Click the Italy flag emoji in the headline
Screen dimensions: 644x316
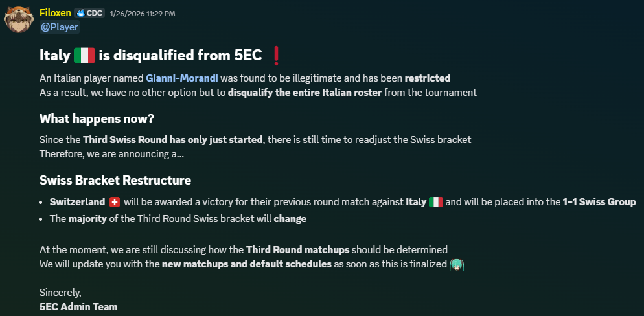84,56
